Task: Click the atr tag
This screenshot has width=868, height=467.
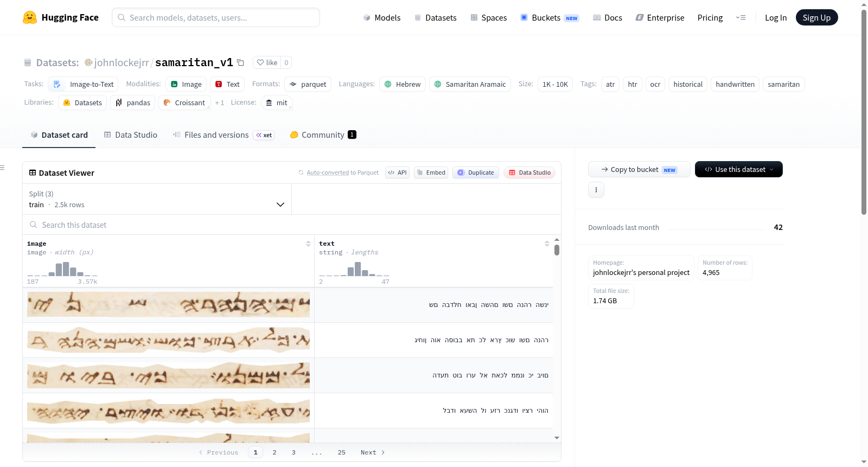Action: (610, 84)
